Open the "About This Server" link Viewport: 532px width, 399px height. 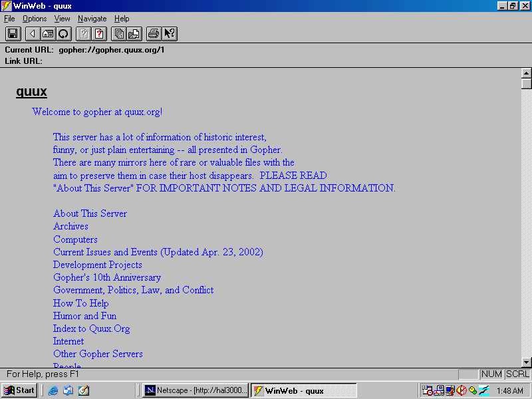point(90,213)
